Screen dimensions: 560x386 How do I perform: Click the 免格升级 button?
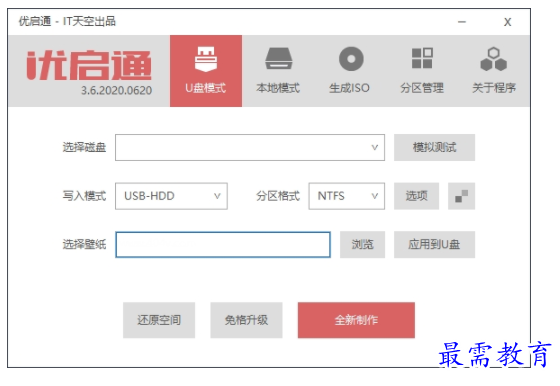[x=246, y=320]
